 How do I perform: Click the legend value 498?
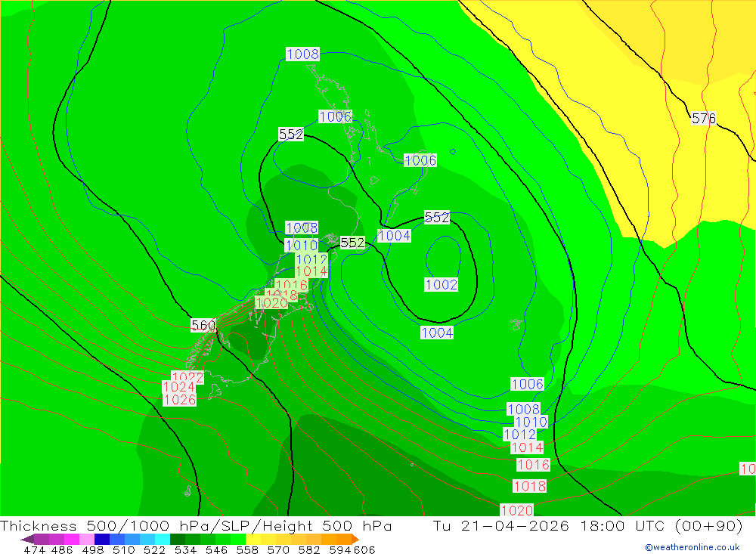coord(92,549)
